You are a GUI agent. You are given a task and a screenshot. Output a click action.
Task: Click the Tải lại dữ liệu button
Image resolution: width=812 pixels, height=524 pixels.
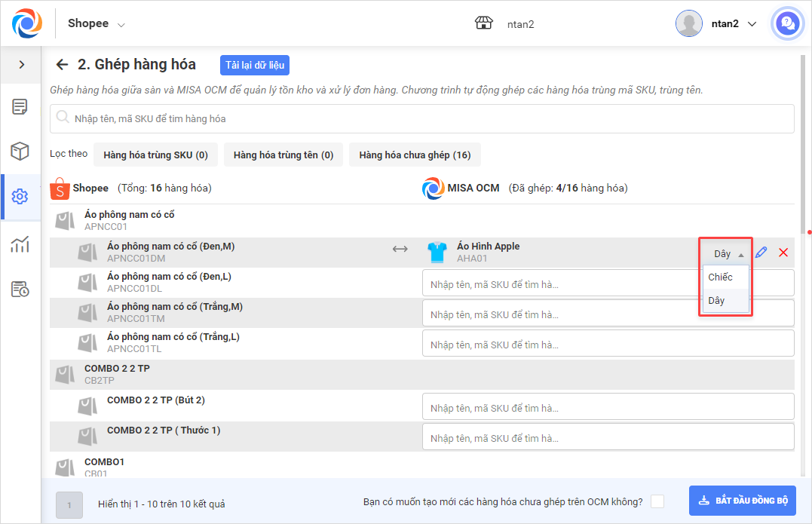[x=255, y=65]
